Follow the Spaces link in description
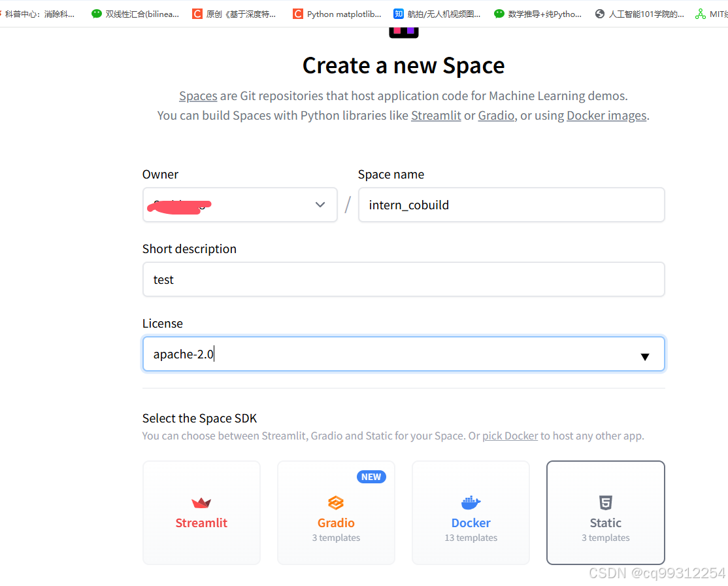The width and height of the screenshot is (728, 586). [198, 95]
